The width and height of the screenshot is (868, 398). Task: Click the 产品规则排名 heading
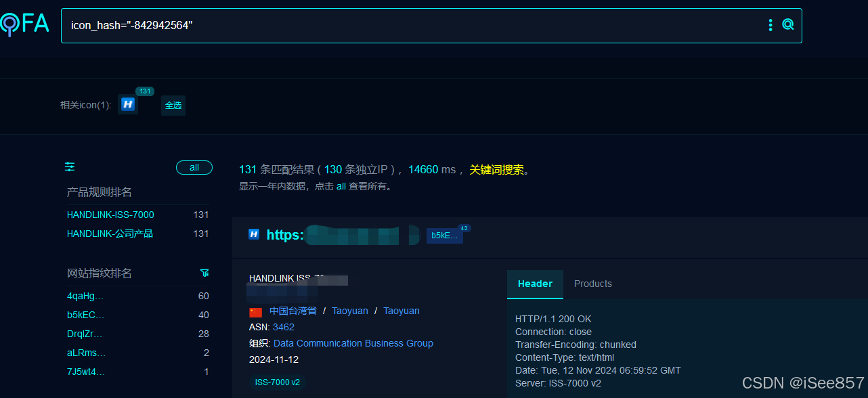click(100, 192)
